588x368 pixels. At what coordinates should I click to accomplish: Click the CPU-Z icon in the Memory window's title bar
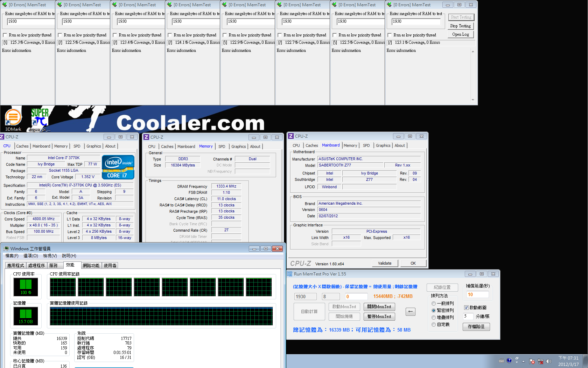coord(146,137)
